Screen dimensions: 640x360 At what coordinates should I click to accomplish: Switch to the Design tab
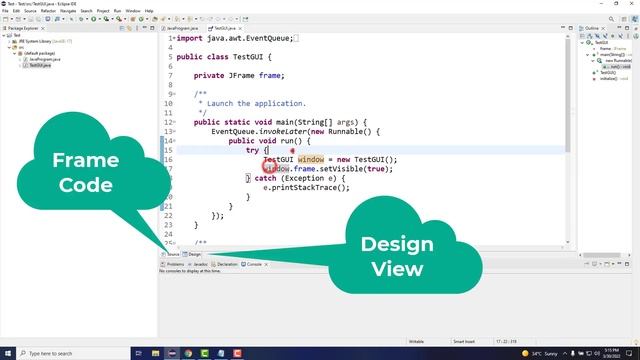click(191, 254)
